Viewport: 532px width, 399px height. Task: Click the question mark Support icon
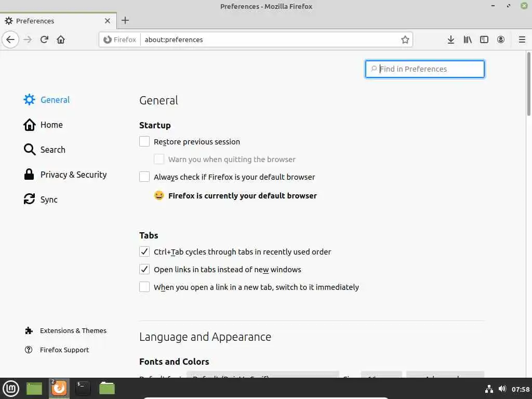coord(29,350)
